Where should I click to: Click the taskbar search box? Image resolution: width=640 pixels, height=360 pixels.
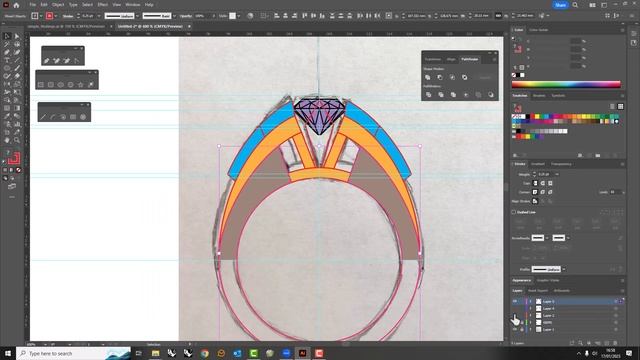[73, 353]
